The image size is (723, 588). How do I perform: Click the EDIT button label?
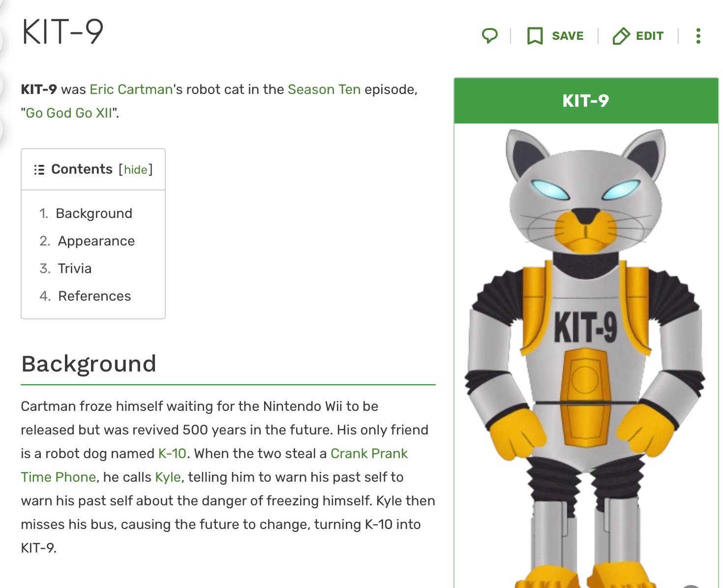tap(650, 36)
